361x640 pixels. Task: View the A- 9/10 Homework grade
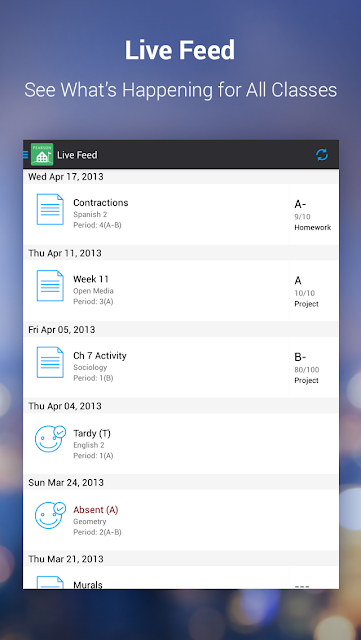tap(313, 215)
